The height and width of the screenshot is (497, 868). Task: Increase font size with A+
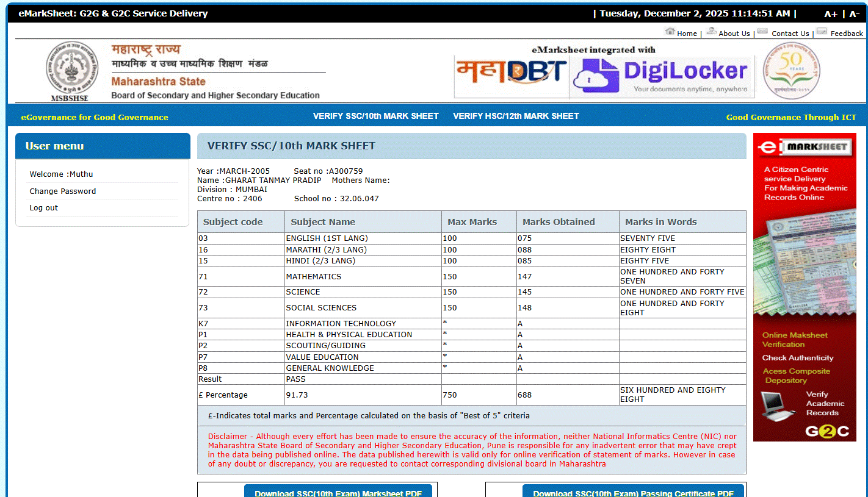coord(831,14)
